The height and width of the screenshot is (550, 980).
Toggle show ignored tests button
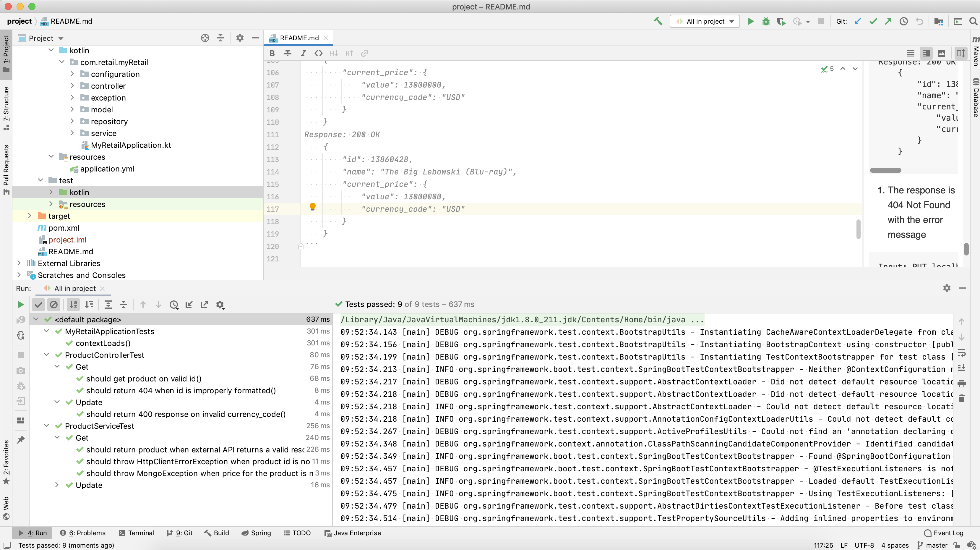click(x=54, y=305)
